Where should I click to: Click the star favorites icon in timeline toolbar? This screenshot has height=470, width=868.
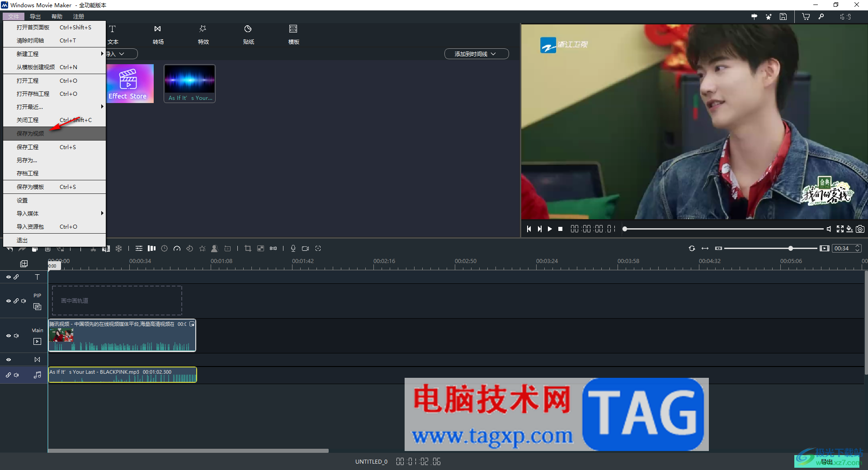pos(202,249)
